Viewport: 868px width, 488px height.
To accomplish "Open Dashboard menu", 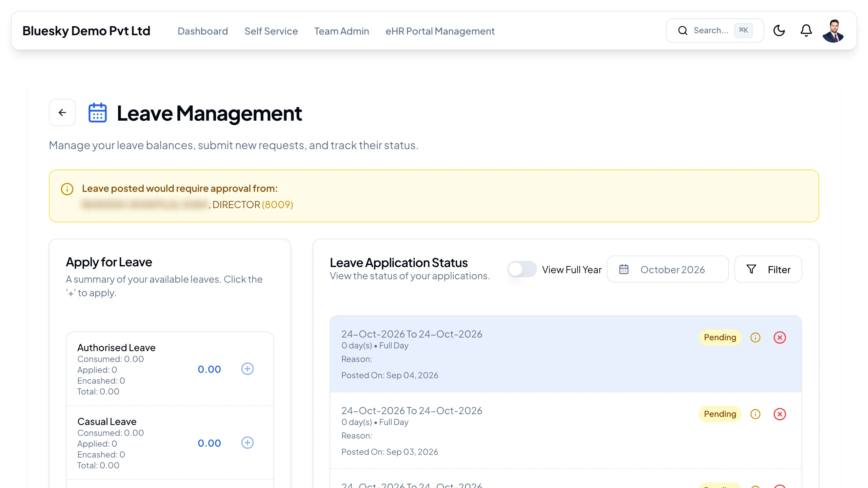I will click(203, 31).
